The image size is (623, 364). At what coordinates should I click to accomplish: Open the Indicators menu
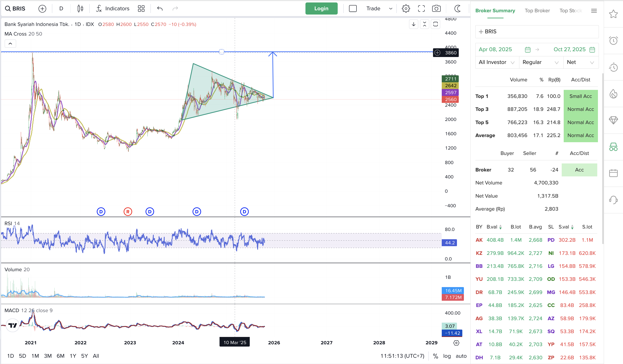113,9
